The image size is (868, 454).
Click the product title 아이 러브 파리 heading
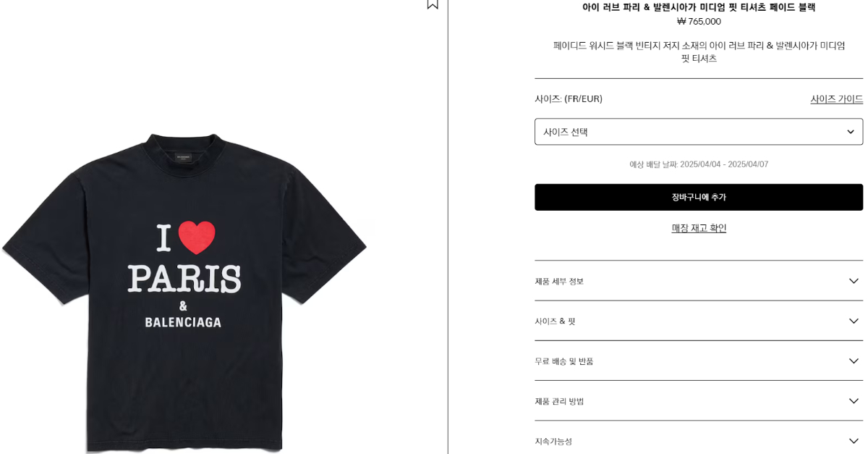pyautogui.click(x=699, y=7)
